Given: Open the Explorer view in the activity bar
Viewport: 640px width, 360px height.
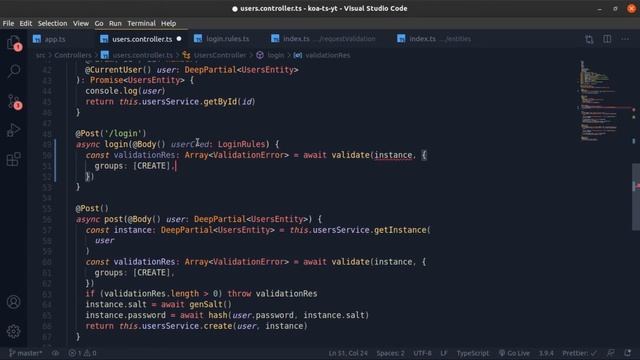Looking at the screenshot, I should [13, 42].
